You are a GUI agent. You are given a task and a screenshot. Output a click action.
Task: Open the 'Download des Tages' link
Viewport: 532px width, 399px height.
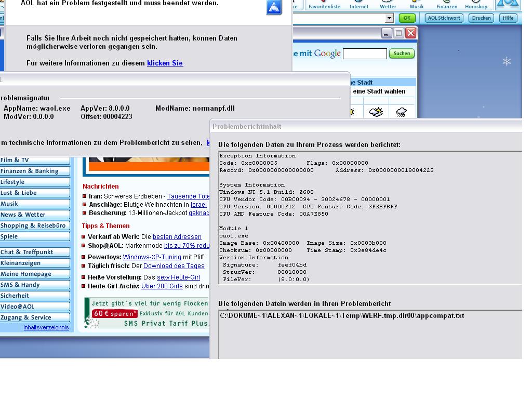click(174, 266)
